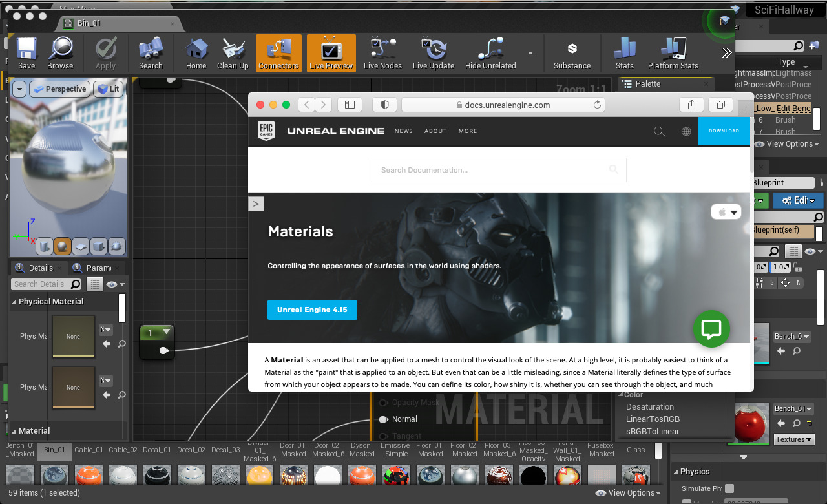
Task: Open the Substance panel
Action: coord(572,52)
